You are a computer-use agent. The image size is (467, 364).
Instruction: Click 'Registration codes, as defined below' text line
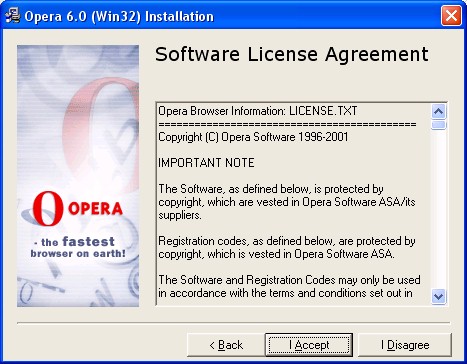(287, 241)
